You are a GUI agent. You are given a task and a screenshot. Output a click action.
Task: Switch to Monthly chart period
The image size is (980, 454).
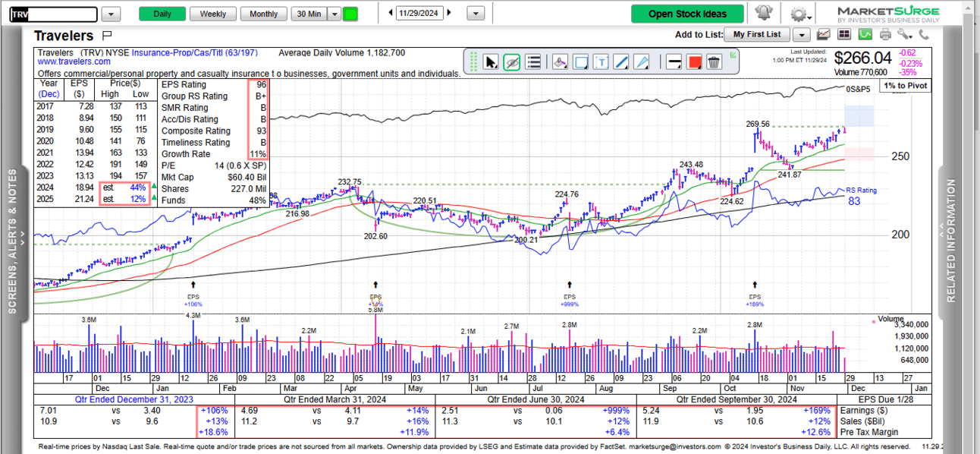coord(263,14)
